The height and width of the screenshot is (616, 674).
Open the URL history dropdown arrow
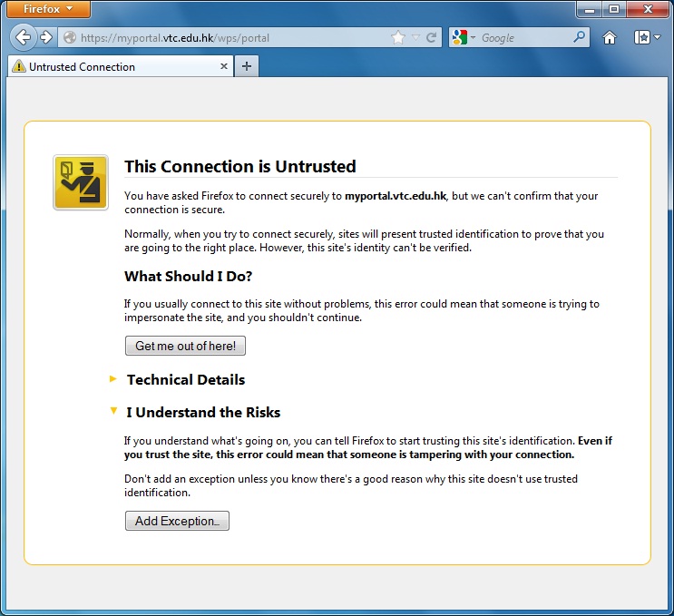pos(415,38)
